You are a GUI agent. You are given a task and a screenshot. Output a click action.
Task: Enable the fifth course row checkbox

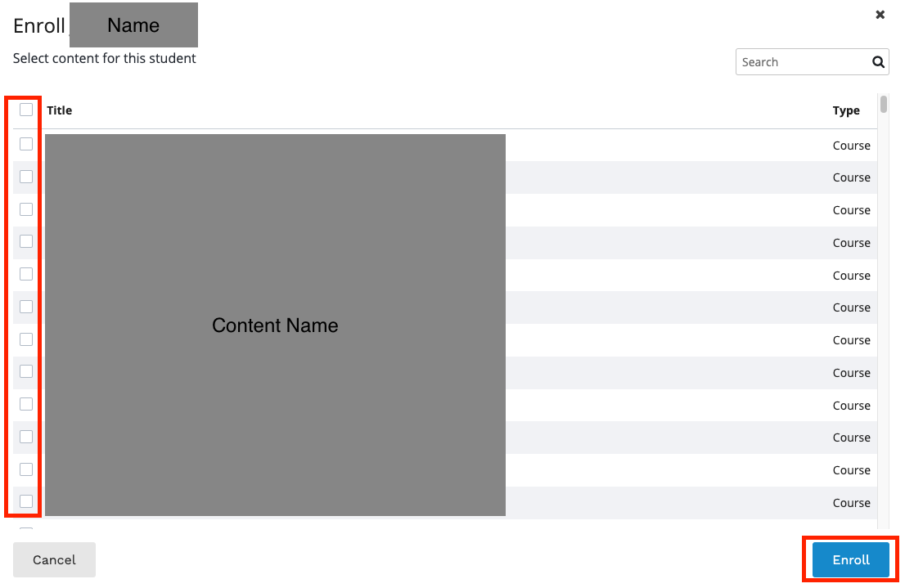(26, 274)
